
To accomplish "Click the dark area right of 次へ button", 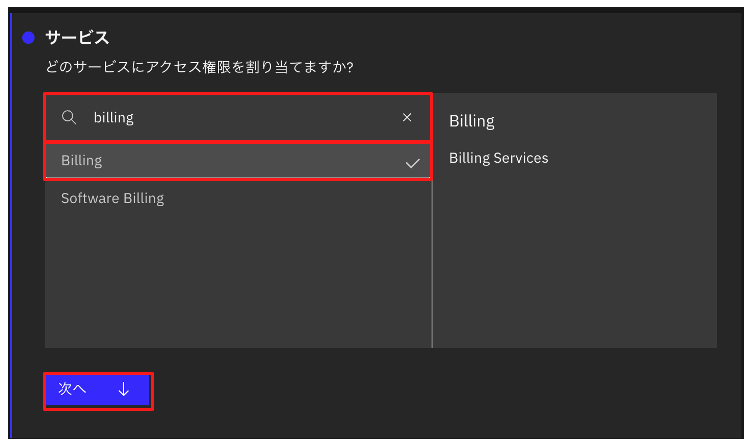I will pos(400,390).
